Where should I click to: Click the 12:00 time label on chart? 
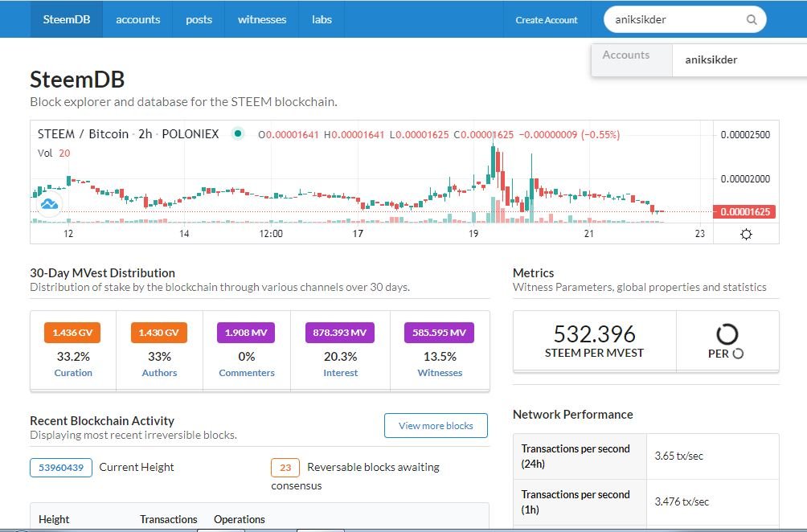[271, 234]
